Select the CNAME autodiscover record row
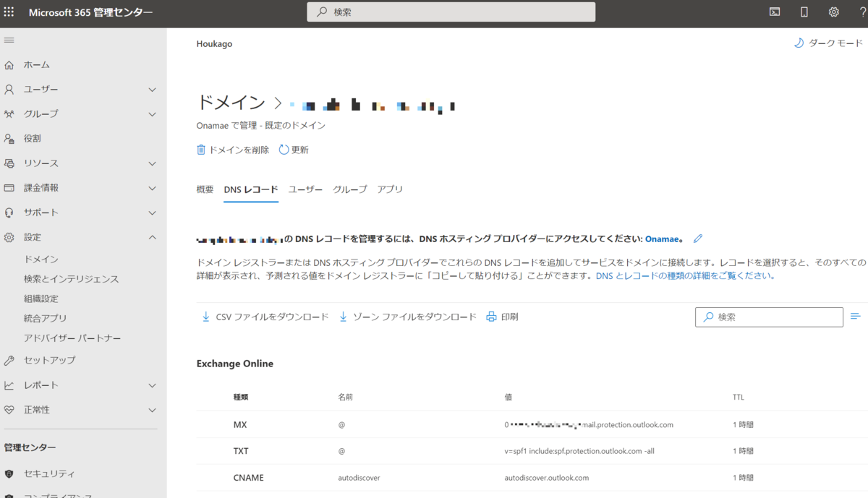 [x=532, y=478]
